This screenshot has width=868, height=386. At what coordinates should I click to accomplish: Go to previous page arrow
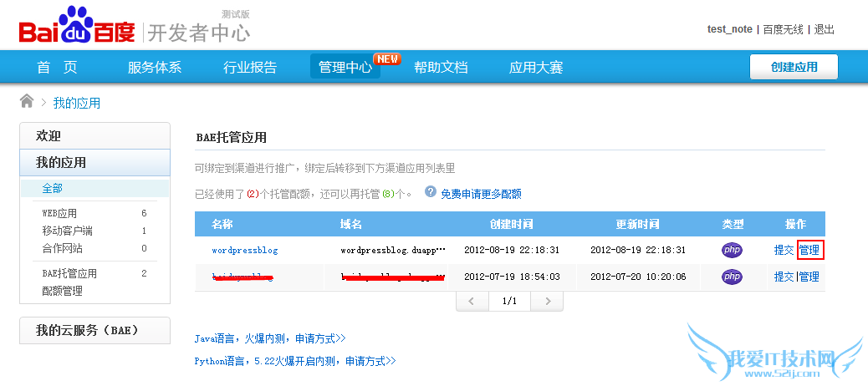tap(472, 301)
